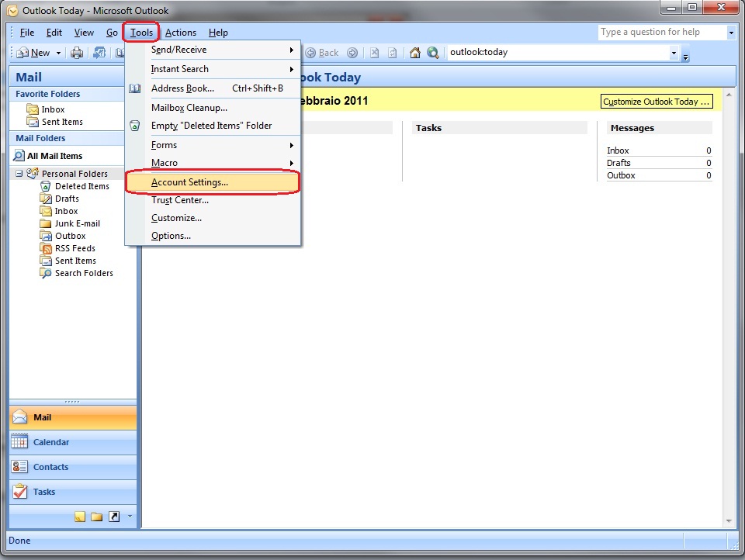Open the help question box dropdown
745x560 pixels.
(x=731, y=33)
